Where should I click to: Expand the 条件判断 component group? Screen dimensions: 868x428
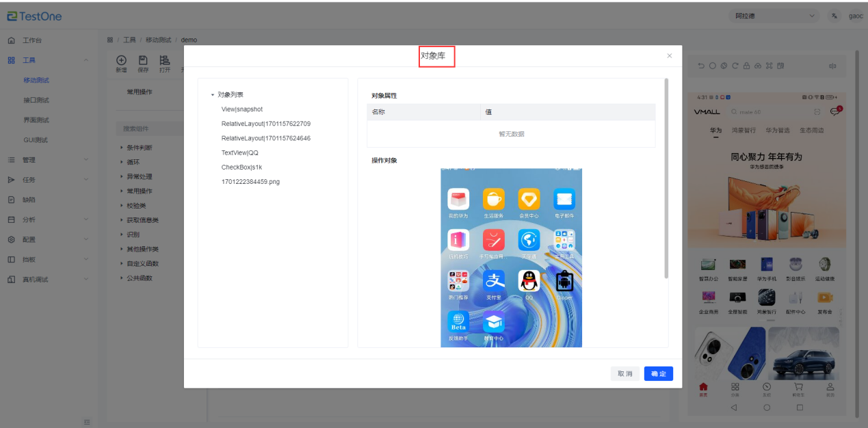click(x=140, y=147)
